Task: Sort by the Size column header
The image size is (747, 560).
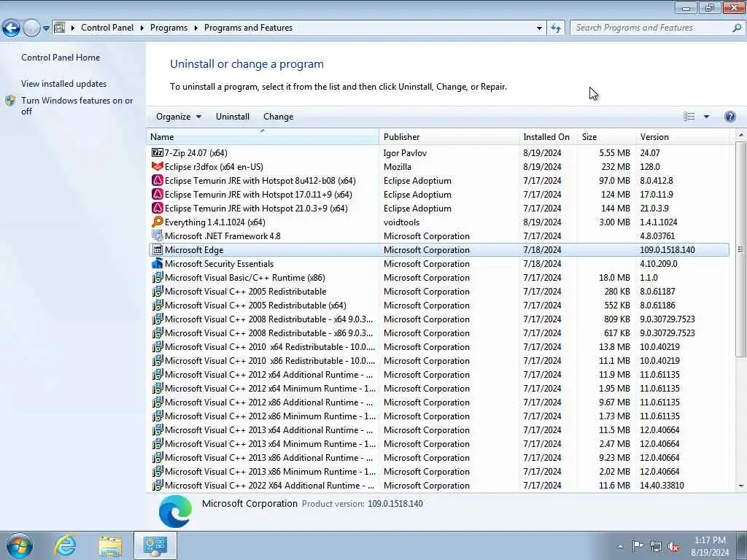Action: 606,136
